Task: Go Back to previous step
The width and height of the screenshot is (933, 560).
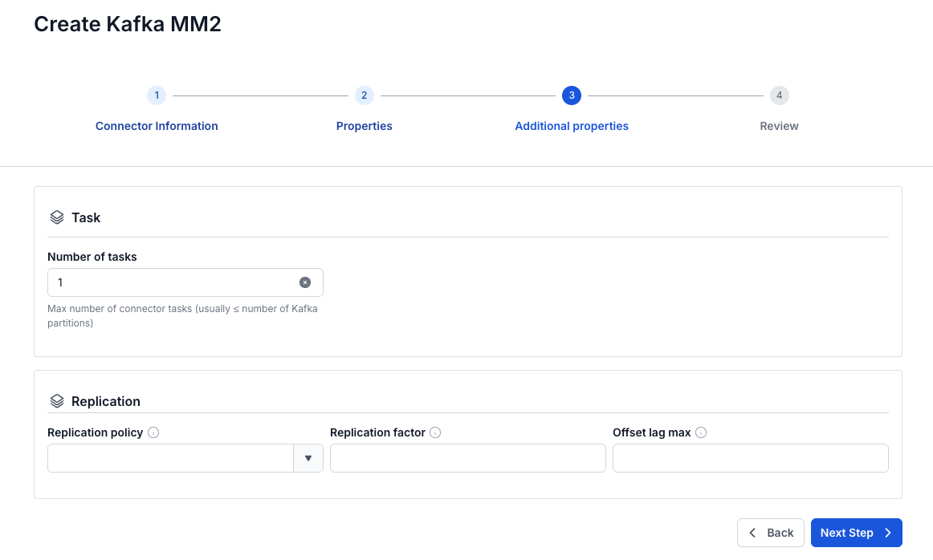Action: [771, 533]
